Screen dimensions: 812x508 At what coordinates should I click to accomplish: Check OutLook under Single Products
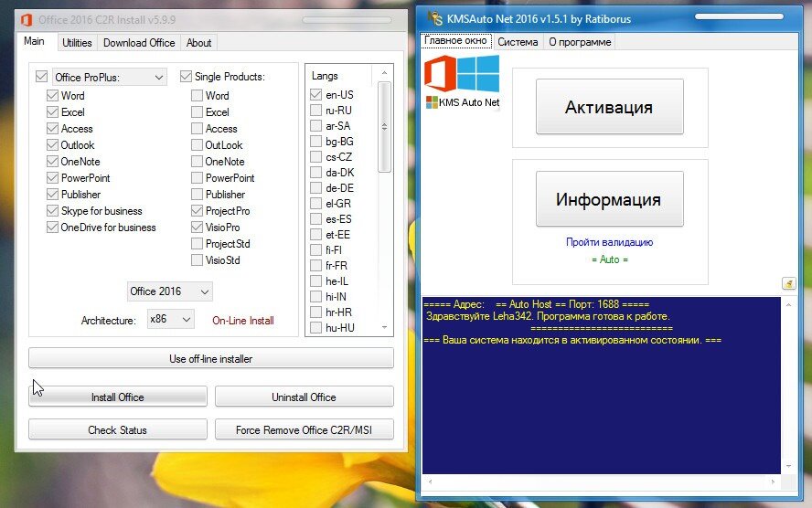coord(197,145)
